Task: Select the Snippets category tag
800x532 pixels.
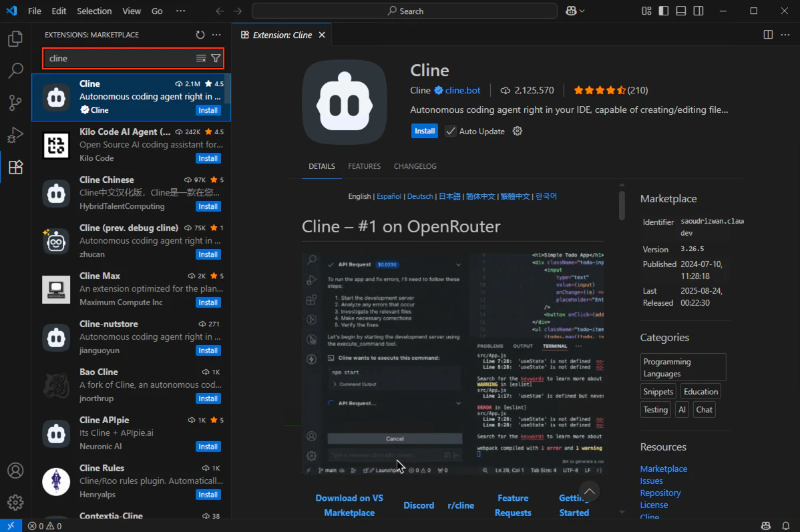Action: pyautogui.click(x=658, y=392)
